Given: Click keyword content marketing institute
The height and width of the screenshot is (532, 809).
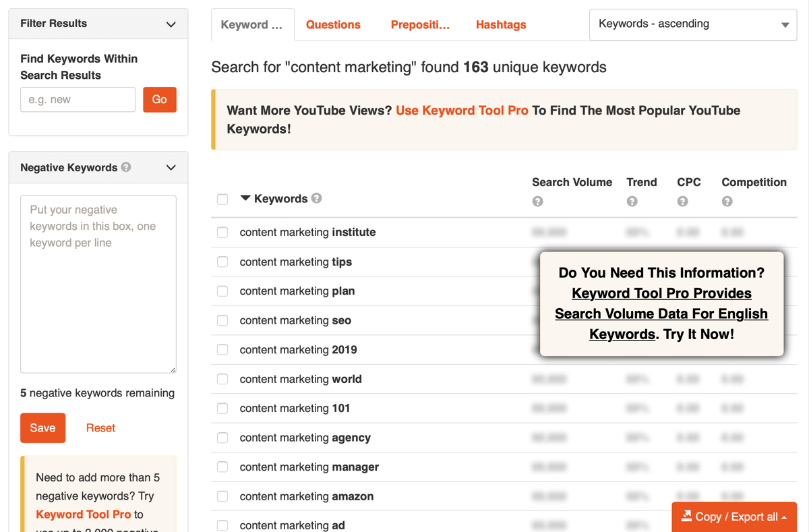Looking at the screenshot, I should coord(307,233).
